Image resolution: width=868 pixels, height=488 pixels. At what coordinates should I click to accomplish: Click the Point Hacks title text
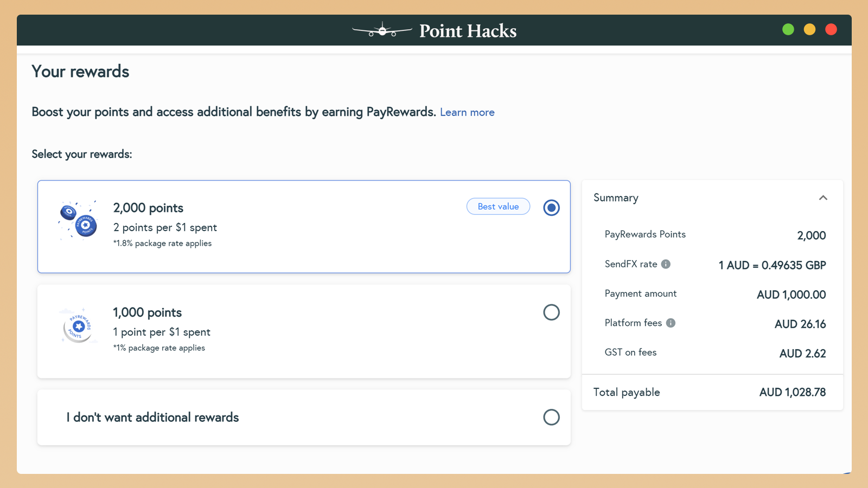[468, 31]
